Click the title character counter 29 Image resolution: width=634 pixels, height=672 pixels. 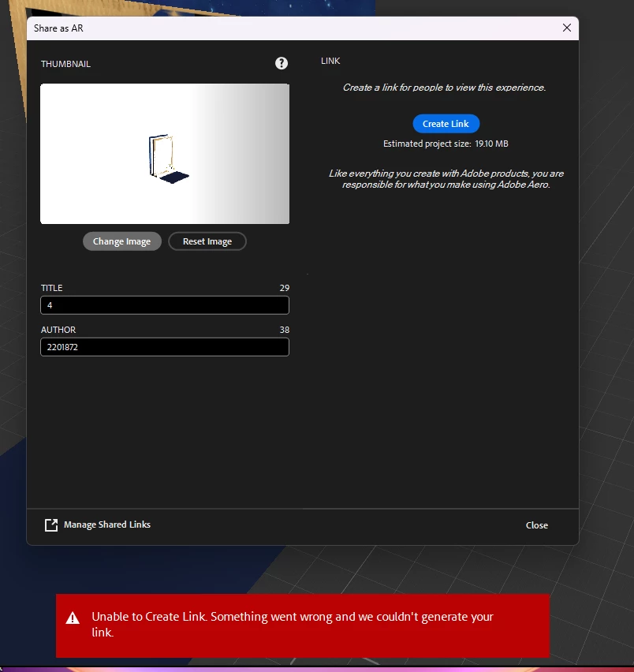pos(285,288)
